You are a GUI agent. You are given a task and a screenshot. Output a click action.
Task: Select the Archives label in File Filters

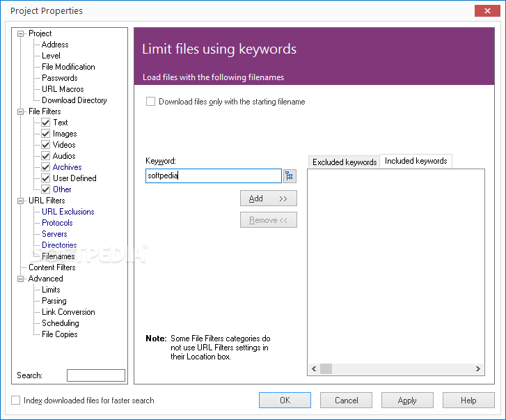67,167
